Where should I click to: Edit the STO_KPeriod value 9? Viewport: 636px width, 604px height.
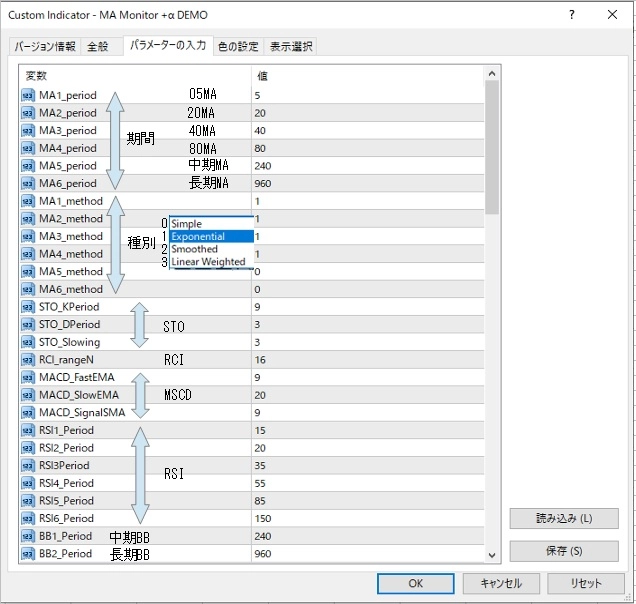(367, 307)
